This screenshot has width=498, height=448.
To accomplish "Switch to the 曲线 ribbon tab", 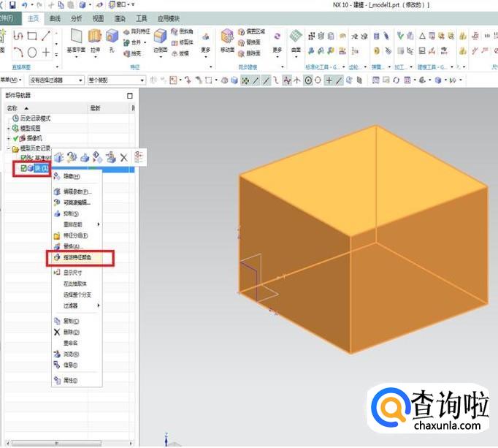I will click(55, 18).
